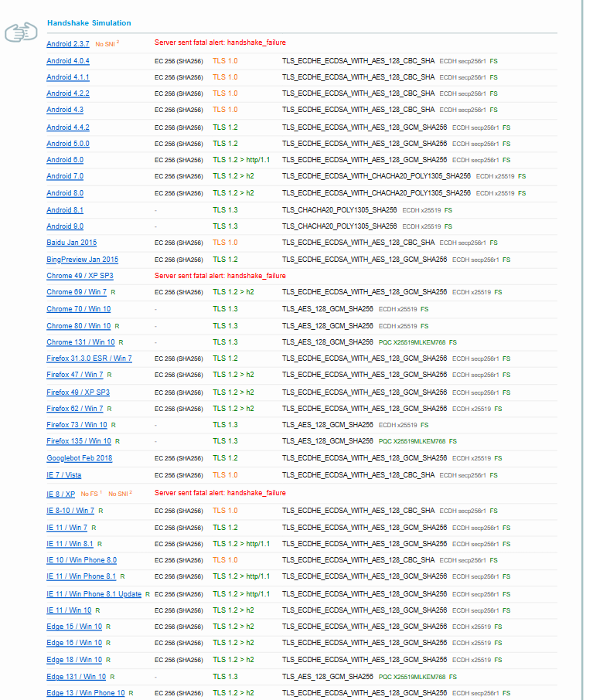Open the Android 2.3.7 link

coord(68,44)
